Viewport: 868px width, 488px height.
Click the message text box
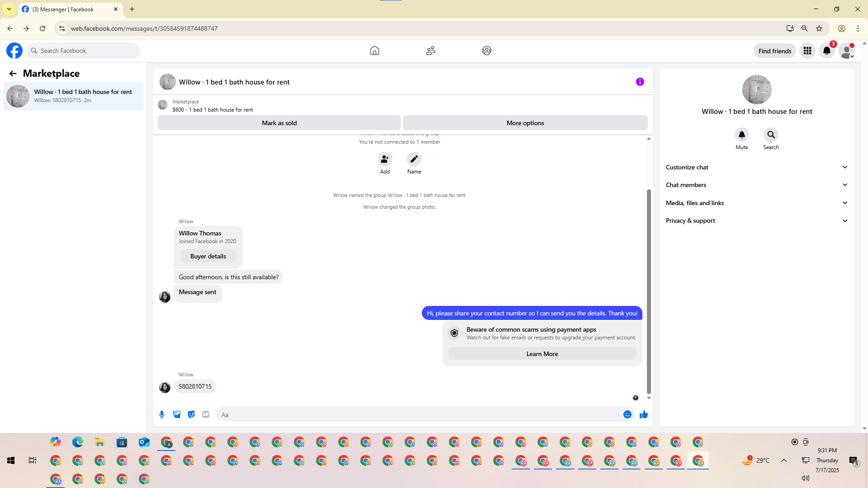pos(420,414)
